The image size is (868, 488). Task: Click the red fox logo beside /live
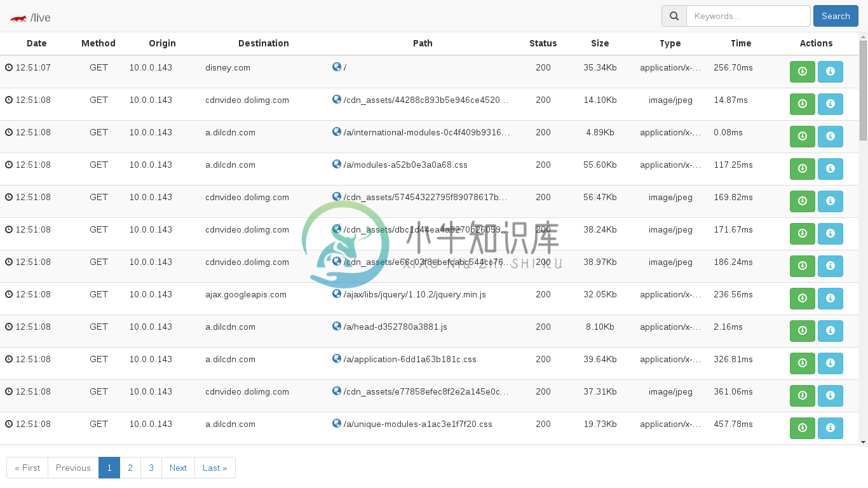18,18
